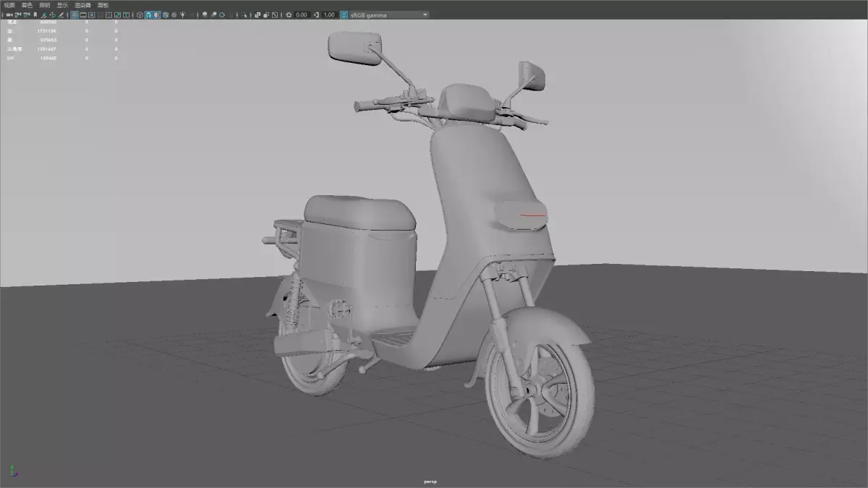Click the edge count value 1731156
This screenshot has width=868, height=488.
tap(47, 31)
